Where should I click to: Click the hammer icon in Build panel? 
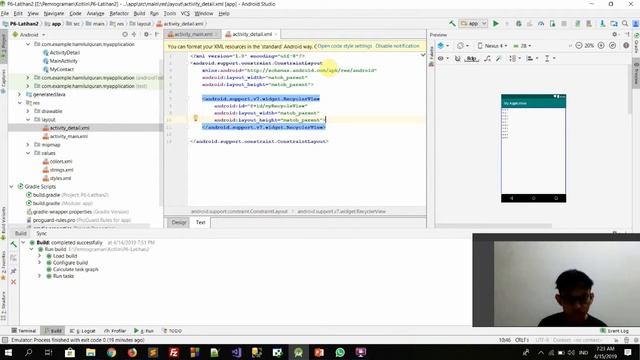click(13, 244)
